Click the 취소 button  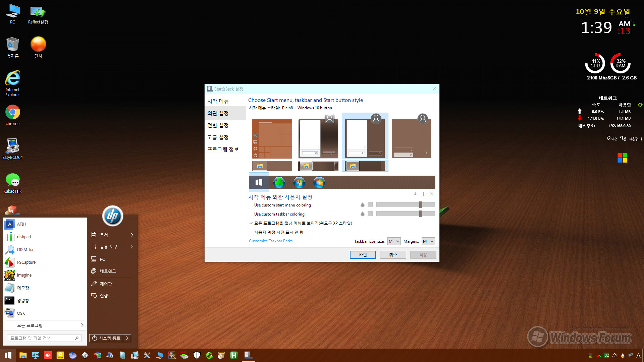coord(393,255)
